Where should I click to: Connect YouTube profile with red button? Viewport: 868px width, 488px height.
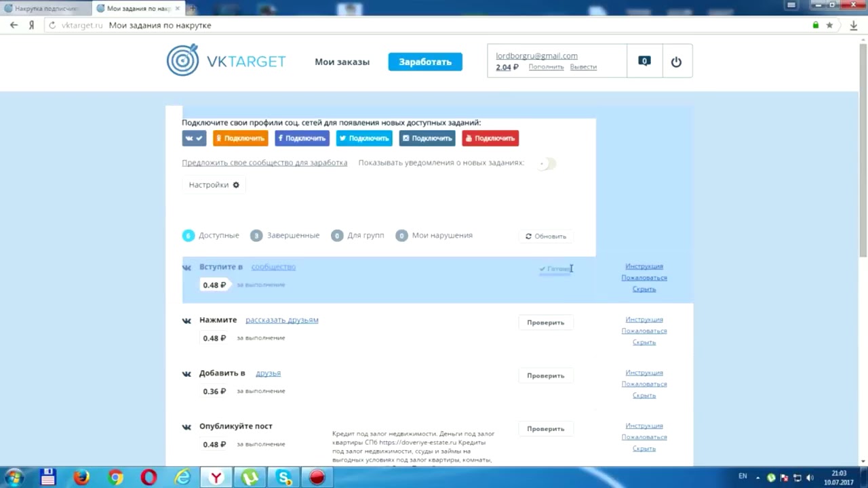tap(490, 138)
